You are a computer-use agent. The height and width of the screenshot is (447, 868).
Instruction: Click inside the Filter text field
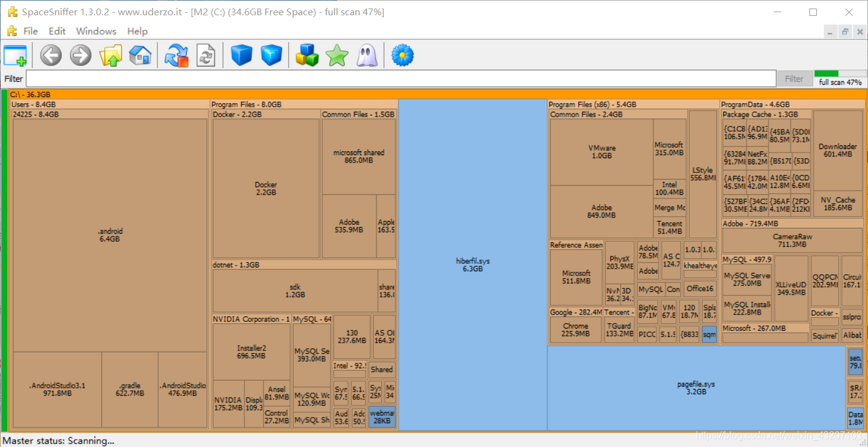click(401, 79)
